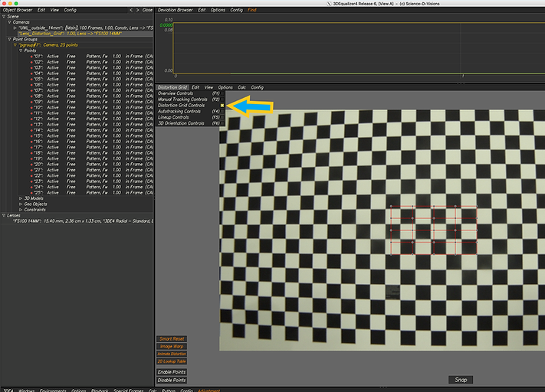
Task: Click the red marker of point "17"
Action: [x=31, y=148]
